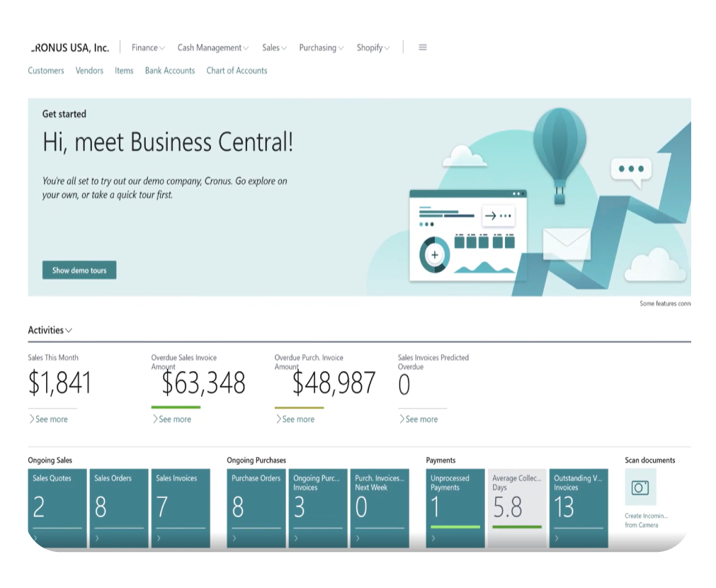Click the Get started heading

coord(64,114)
